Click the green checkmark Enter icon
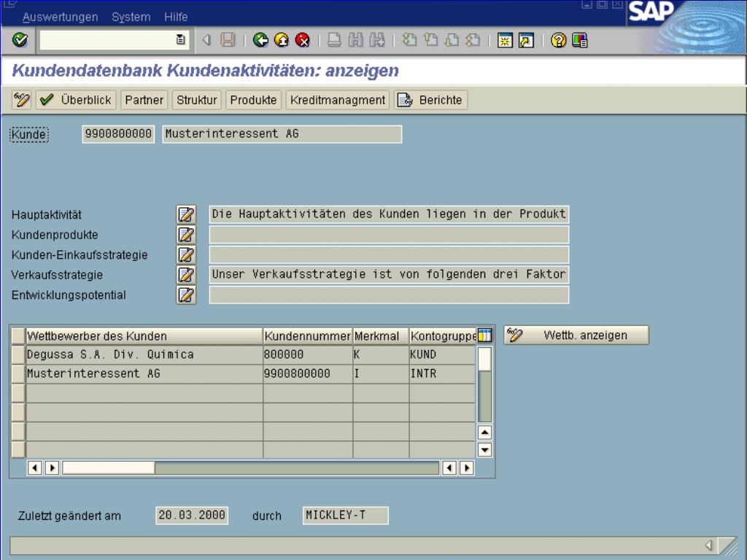Image resolution: width=747 pixels, height=560 pixels. (x=20, y=40)
